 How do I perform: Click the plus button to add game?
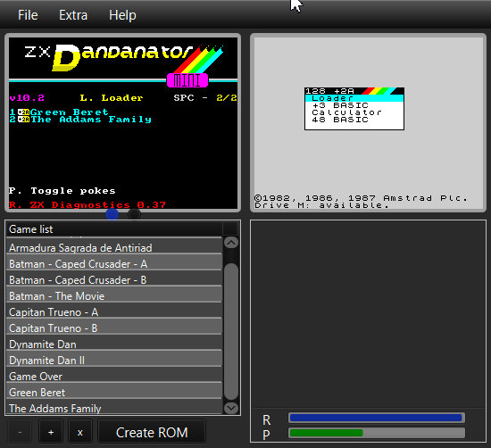click(x=51, y=432)
